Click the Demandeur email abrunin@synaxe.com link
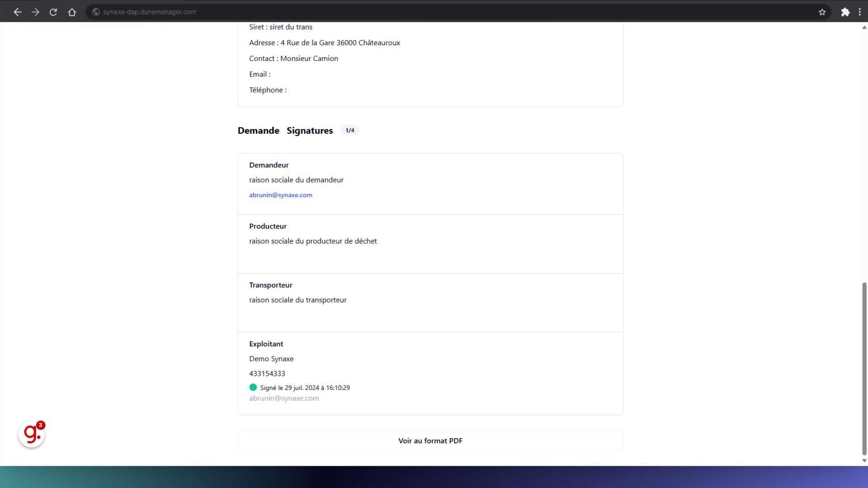The image size is (868, 488). [280, 195]
